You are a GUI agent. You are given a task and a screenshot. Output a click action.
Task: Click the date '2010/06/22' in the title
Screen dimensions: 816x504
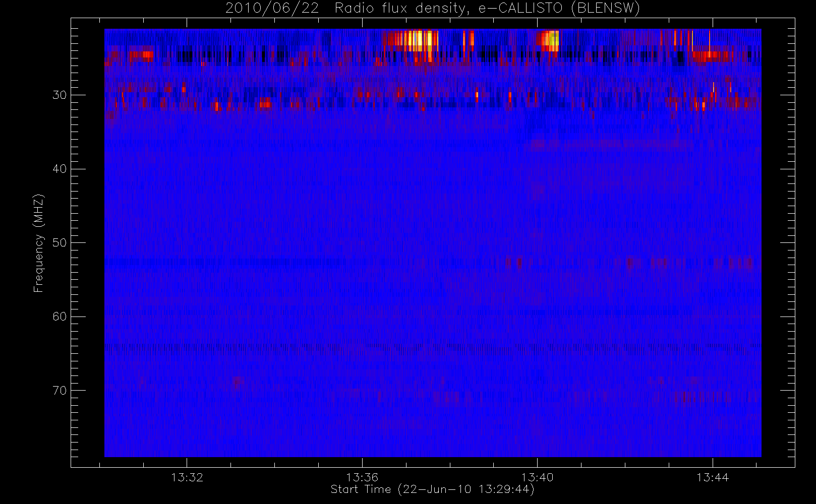[x=272, y=9]
